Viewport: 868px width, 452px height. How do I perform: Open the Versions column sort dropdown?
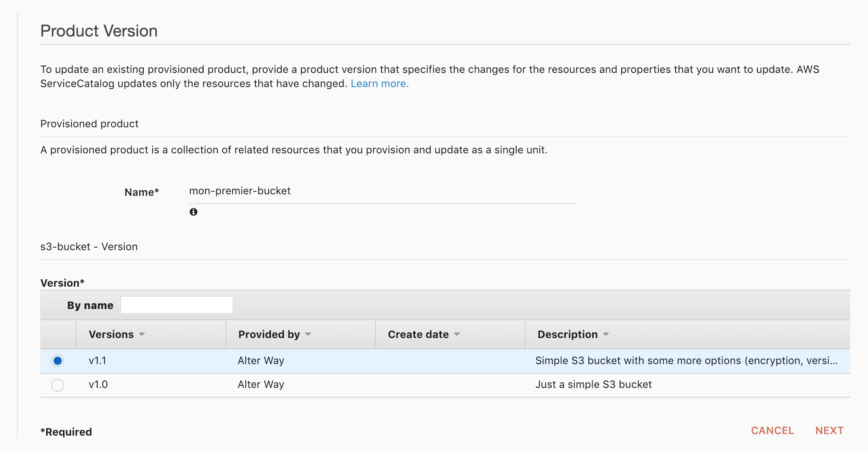point(142,335)
